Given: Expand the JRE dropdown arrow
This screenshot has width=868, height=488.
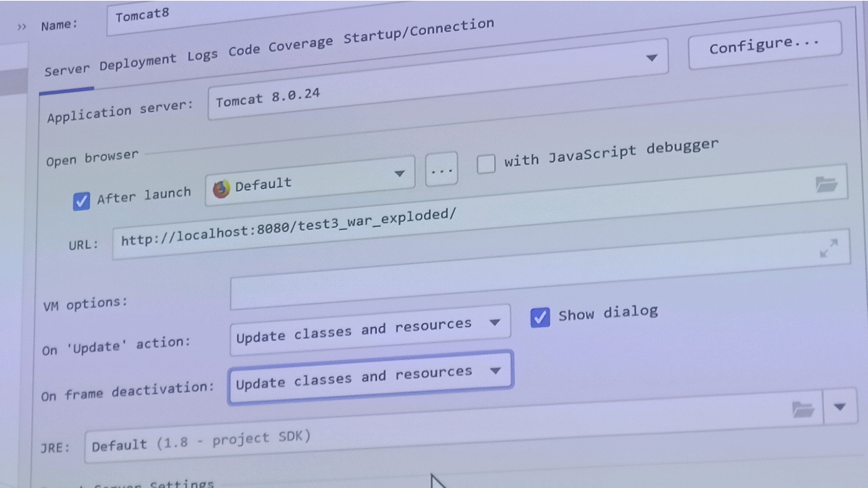Looking at the screenshot, I should [839, 407].
